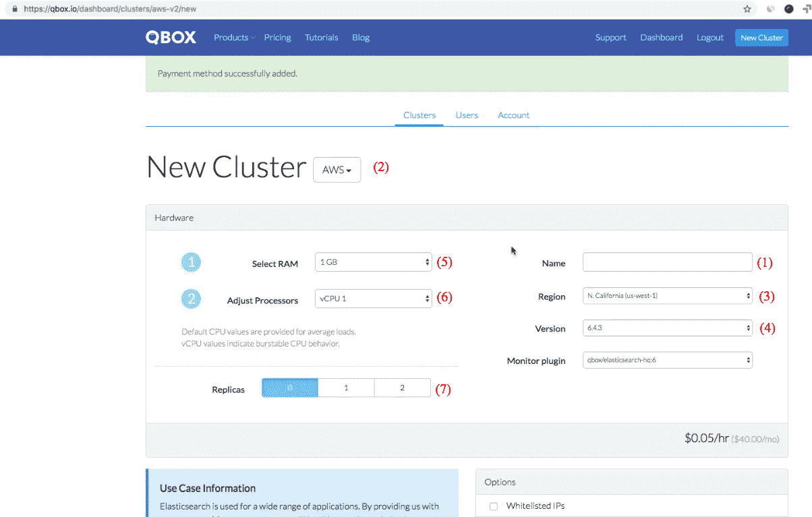Switch to the Users tab
The width and height of the screenshot is (812, 517).
point(467,115)
